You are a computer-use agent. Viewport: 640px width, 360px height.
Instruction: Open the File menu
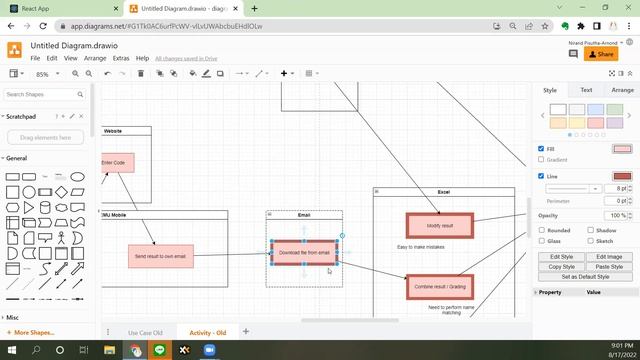point(35,58)
